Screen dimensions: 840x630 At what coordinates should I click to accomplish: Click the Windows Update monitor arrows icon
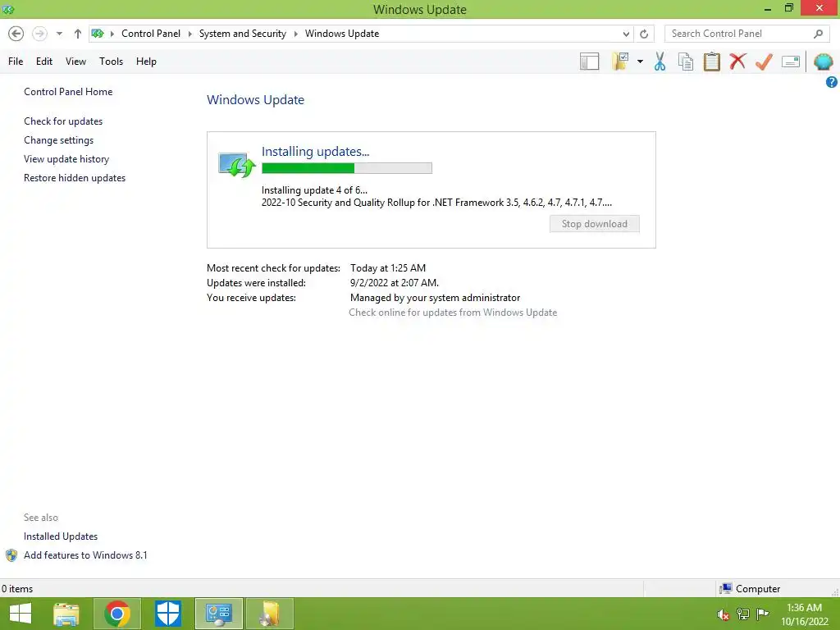coord(236,164)
